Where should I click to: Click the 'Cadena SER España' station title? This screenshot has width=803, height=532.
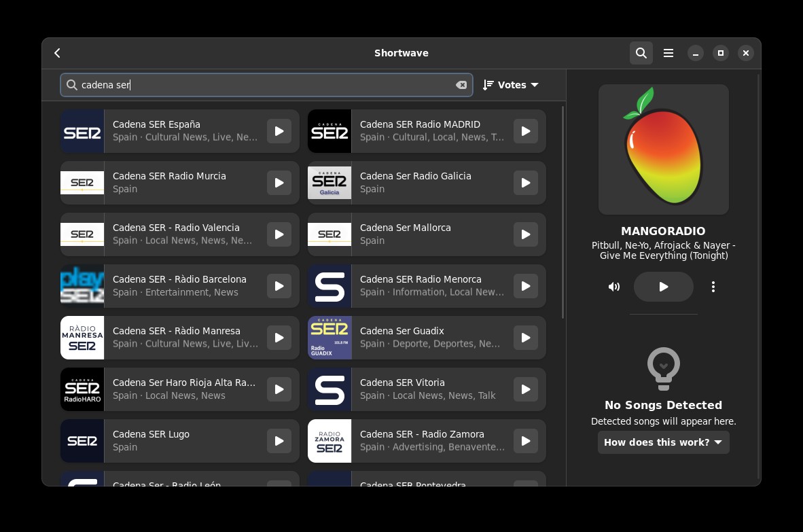156,124
